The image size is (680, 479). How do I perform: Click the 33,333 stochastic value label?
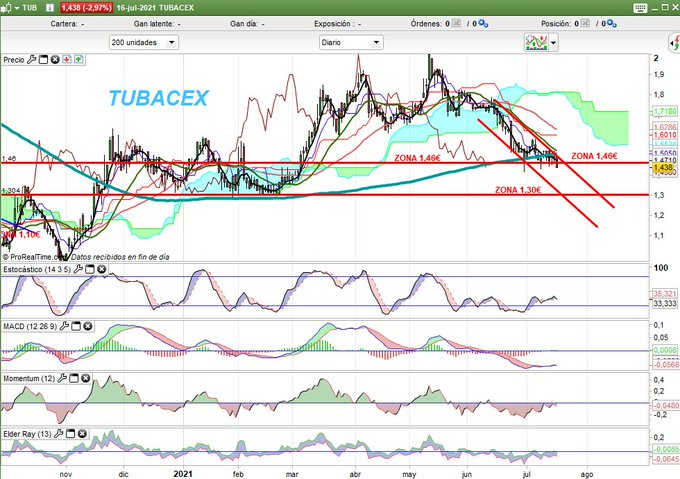665,303
